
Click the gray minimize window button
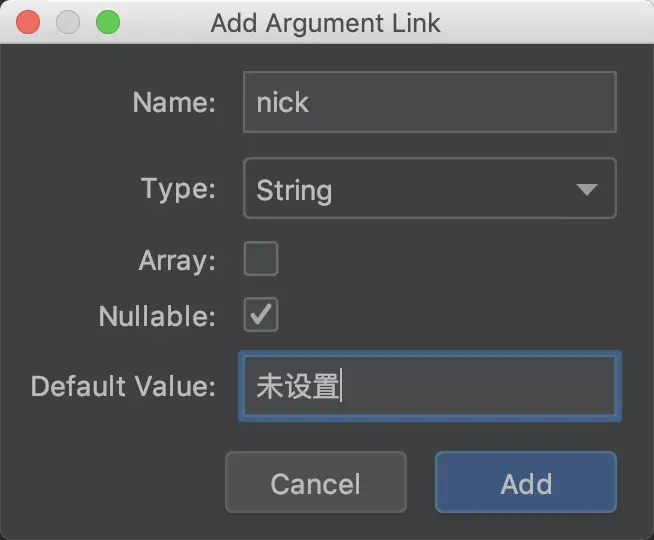pos(68,22)
